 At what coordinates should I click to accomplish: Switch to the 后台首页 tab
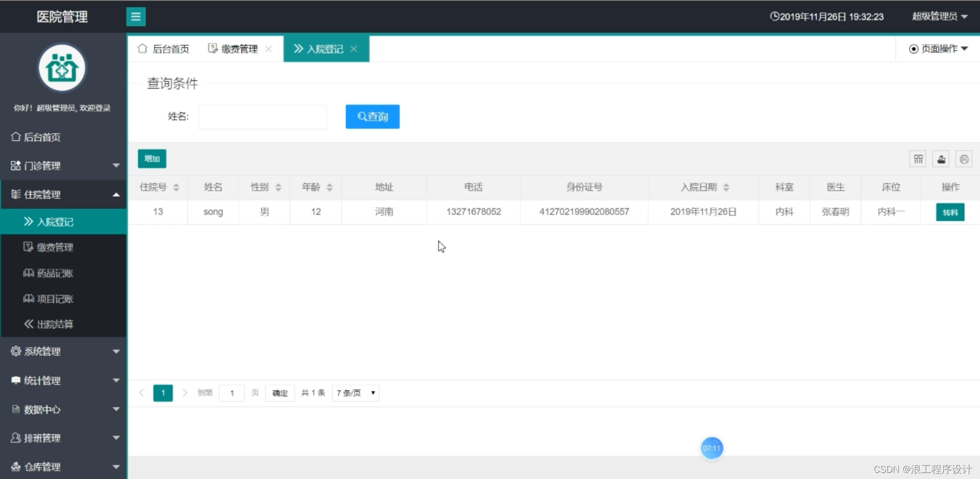(x=164, y=49)
